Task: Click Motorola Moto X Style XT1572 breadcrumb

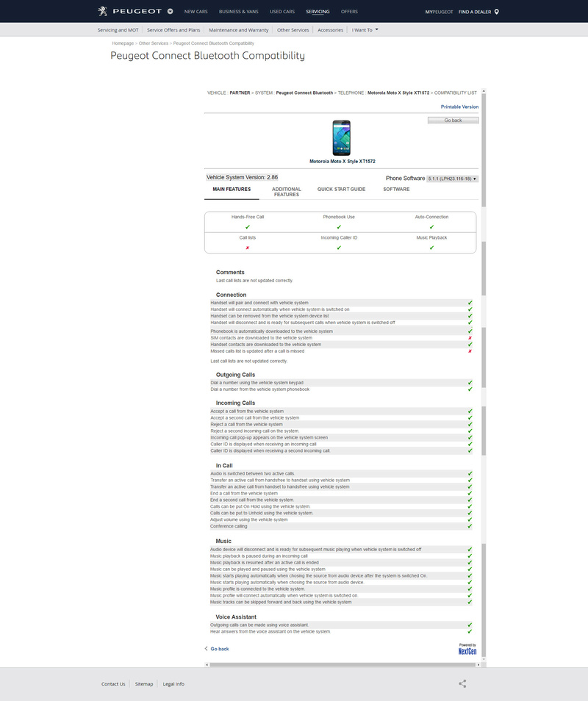Action: [398, 93]
